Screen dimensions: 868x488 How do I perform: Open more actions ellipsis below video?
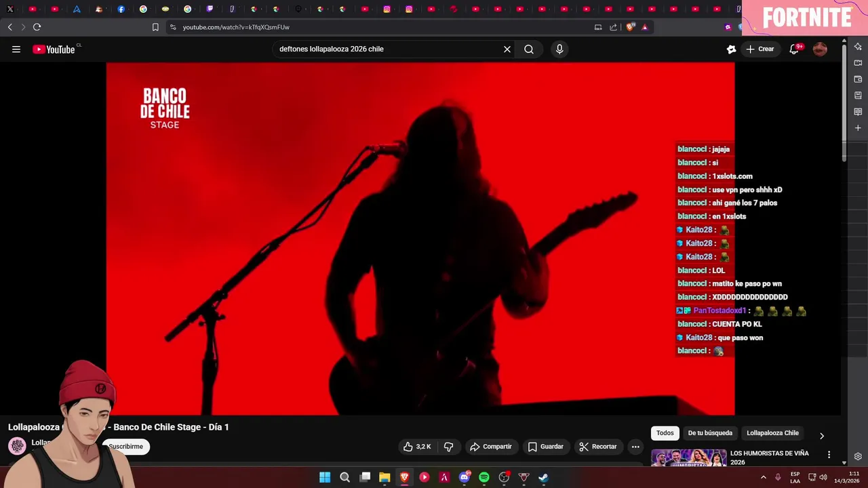635,447
